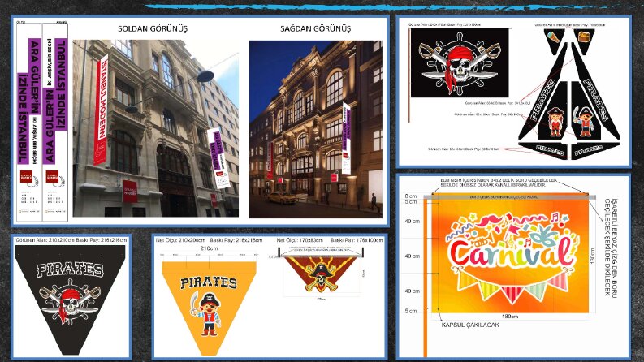Click the skull with crossbones on red pennant
The image size is (644, 362).
coord(322,277)
